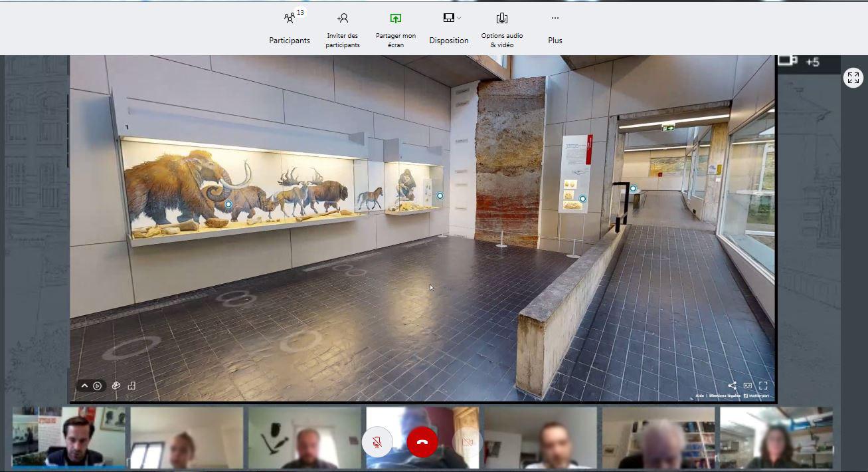This screenshot has width=868, height=472.
Task: Open the Plus more-options menu
Action: (x=555, y=29)
